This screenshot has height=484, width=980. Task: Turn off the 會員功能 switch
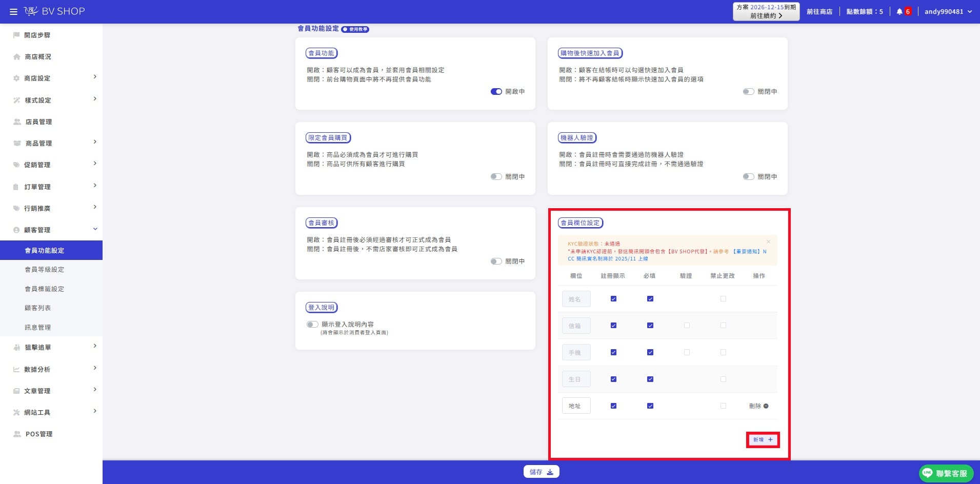496,91
